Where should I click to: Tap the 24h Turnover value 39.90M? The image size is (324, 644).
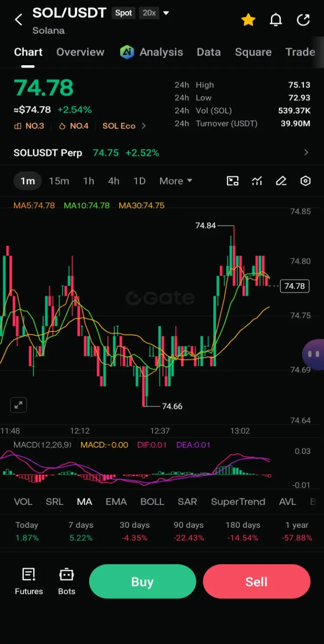[x=295, y=124]
